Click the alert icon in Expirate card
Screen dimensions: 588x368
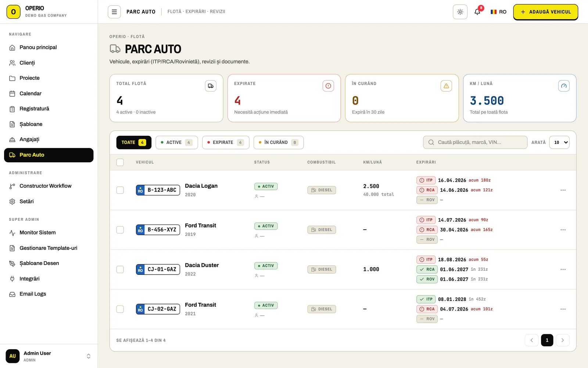pyautogui.click(x=328, y=86)
